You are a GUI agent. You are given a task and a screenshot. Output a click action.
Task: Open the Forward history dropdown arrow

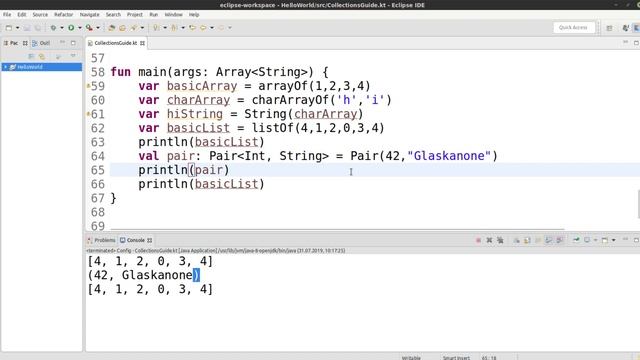point(230,28)
